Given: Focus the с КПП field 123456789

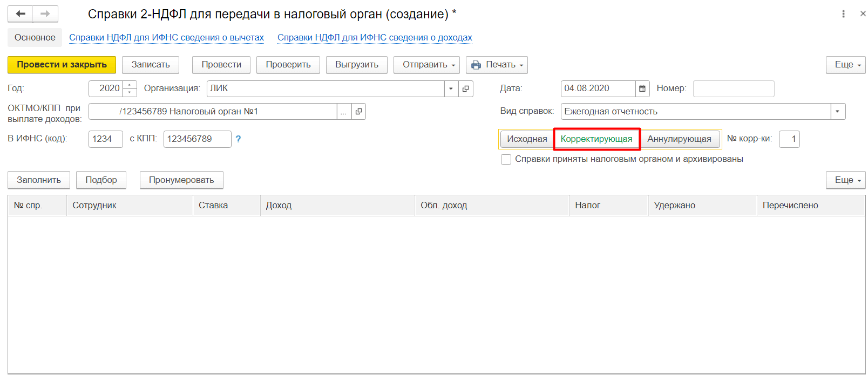Looking at the screenshot, I should coord(198,139).
